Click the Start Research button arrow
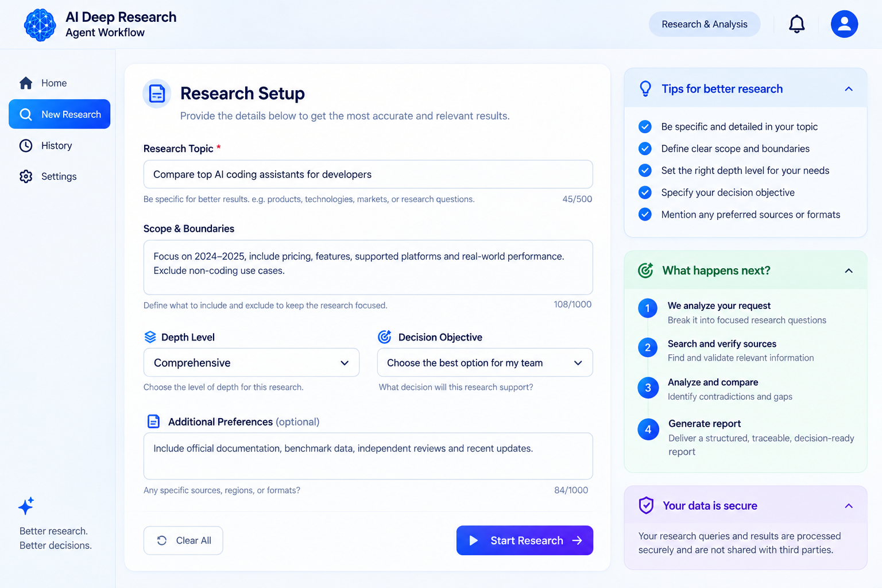The image size is (882, 588). click(x=577, y=540)
